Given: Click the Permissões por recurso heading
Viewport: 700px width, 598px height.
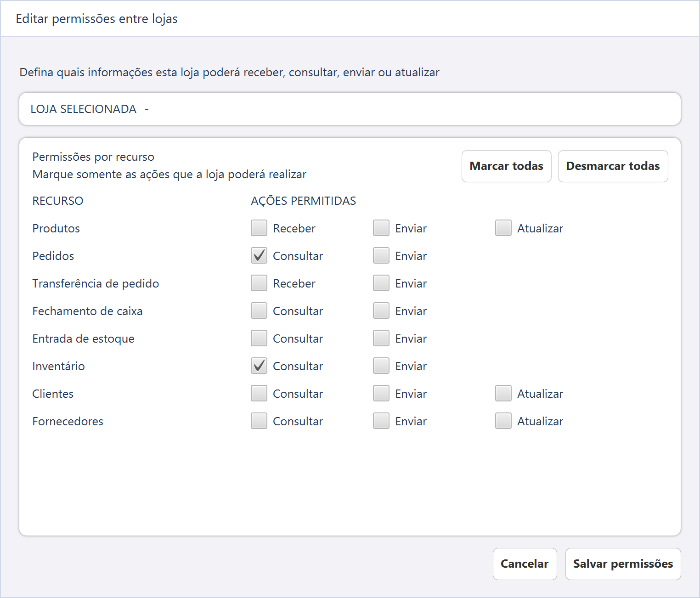Looking at the screenshot, I should [93, 157].
